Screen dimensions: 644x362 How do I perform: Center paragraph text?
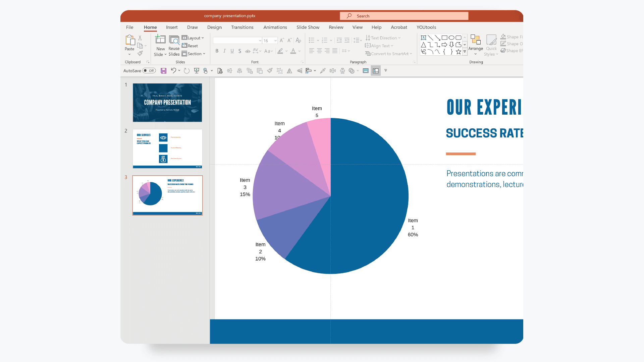319,51
